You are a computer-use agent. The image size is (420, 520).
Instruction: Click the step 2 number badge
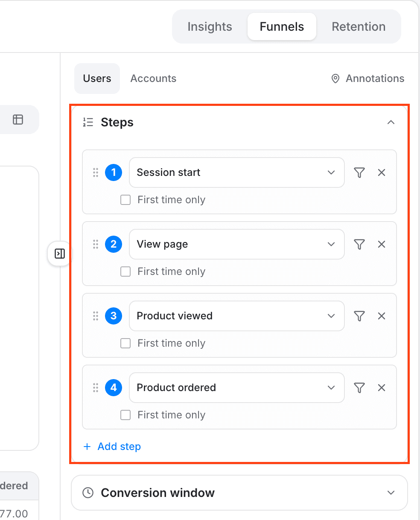(x=114, y=244)
